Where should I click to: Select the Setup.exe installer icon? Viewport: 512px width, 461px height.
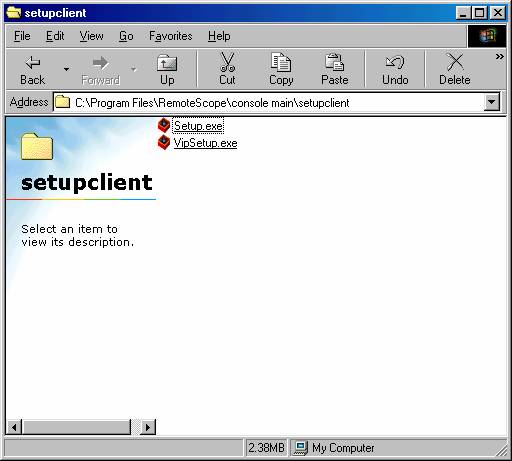click(164, 125)
